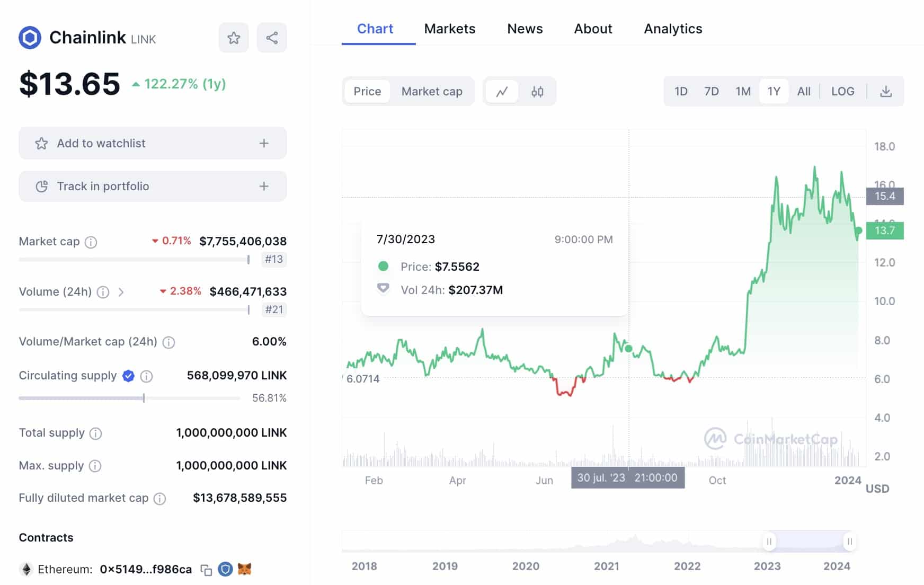Image resolution: width=924 pixels, height=585 pixels.
Task: Click Add to watchlist button
Action: [153, 143]
